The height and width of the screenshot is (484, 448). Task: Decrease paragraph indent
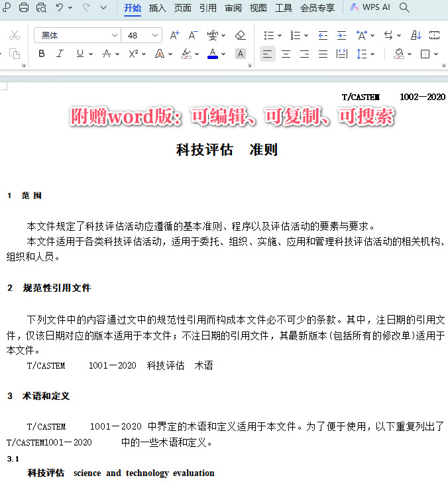[x=323, y=35]
